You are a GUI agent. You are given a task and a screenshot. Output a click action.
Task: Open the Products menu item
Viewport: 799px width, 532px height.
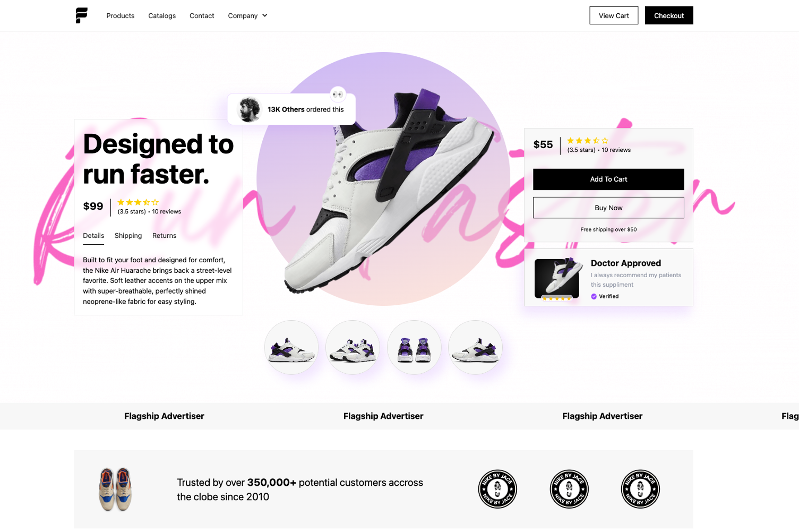coord(121,16)
